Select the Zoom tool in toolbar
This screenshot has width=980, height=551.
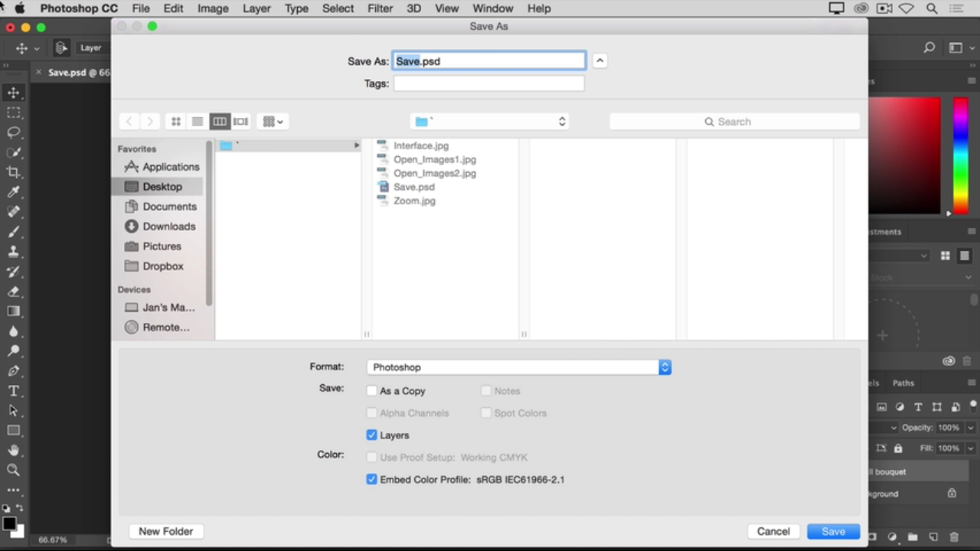pyautogui.click(x=14, y=471)
